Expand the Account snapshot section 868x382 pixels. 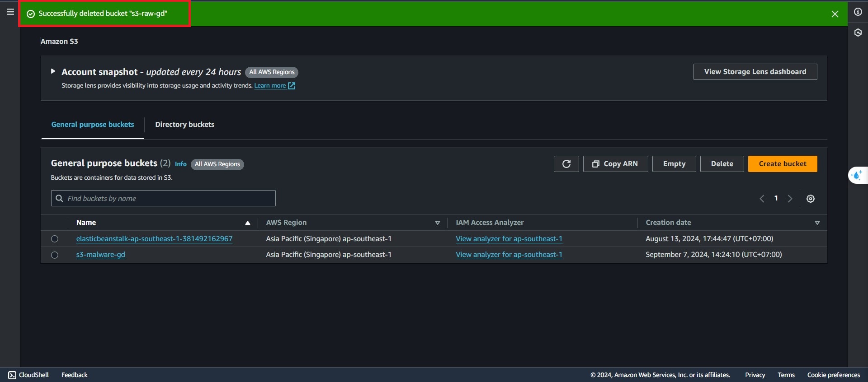tap(53, 71)
